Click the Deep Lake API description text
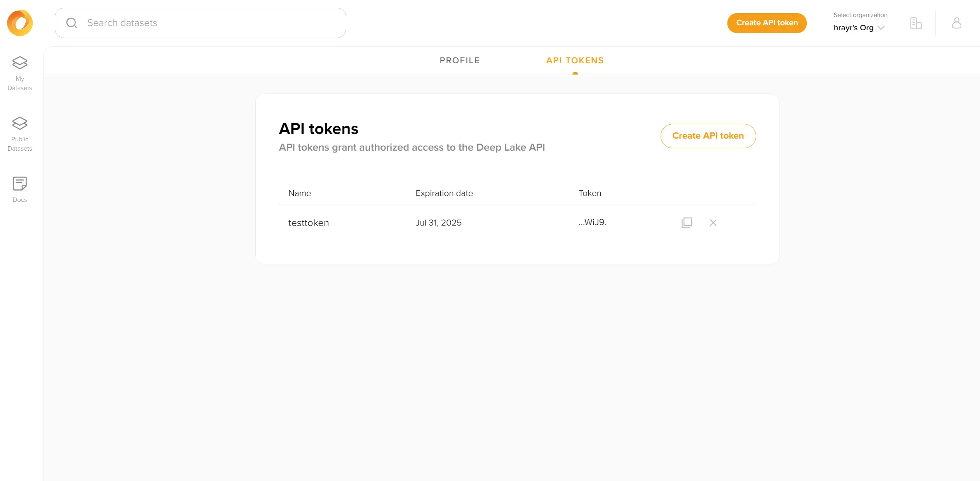This screenshot has width=980, height=481. click(412, 148)
